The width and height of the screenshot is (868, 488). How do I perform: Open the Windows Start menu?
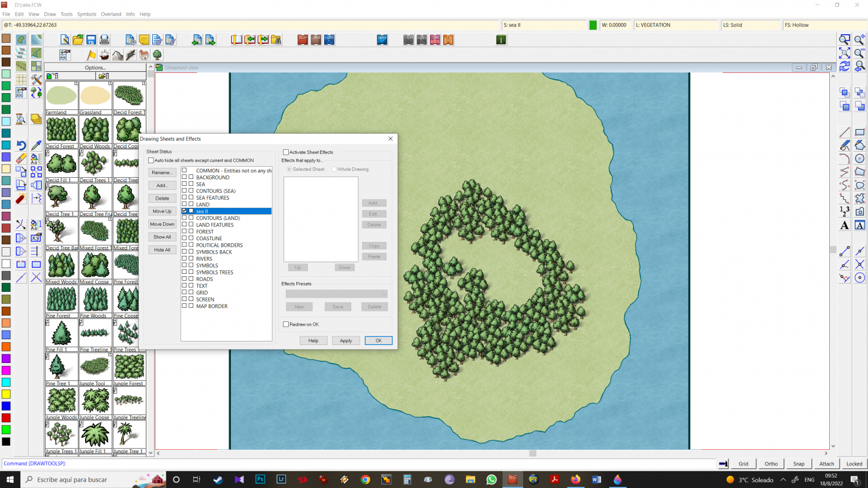click(10, 479)
